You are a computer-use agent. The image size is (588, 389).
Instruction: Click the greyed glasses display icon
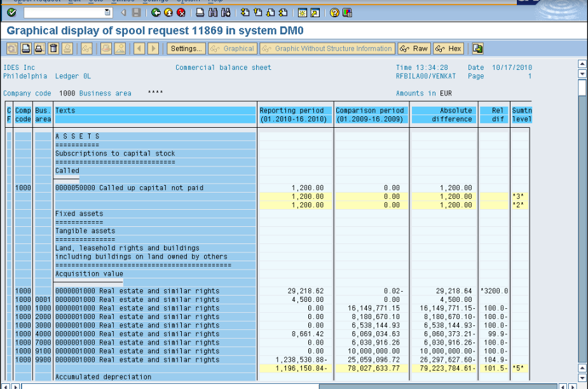tap(86, 48)
